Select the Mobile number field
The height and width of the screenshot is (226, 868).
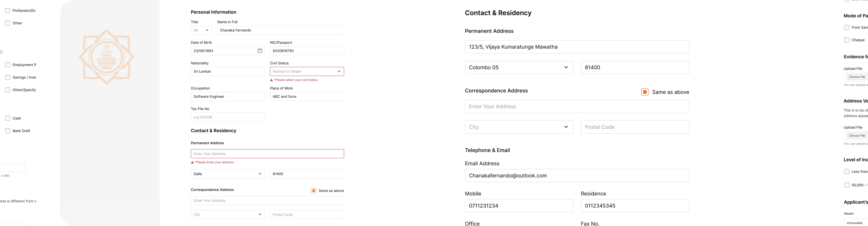pyautogui.click(x=519, y=206)
